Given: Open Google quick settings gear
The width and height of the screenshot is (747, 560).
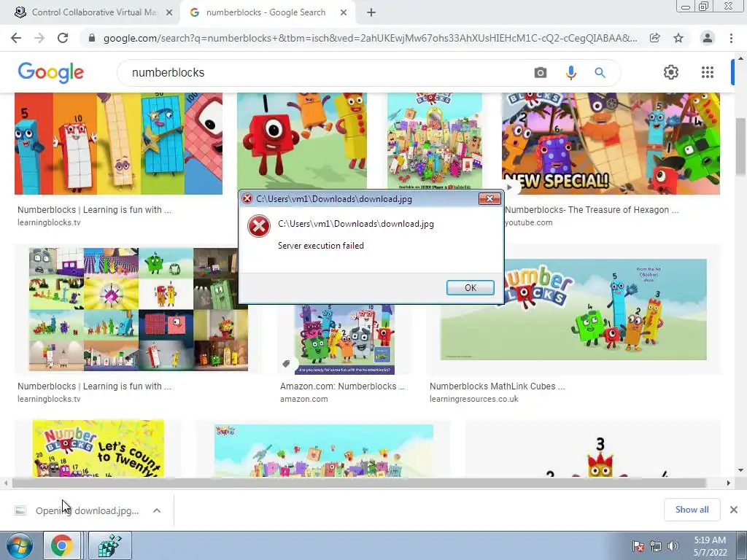Looking at the screenshot, I should coord(671,72).
